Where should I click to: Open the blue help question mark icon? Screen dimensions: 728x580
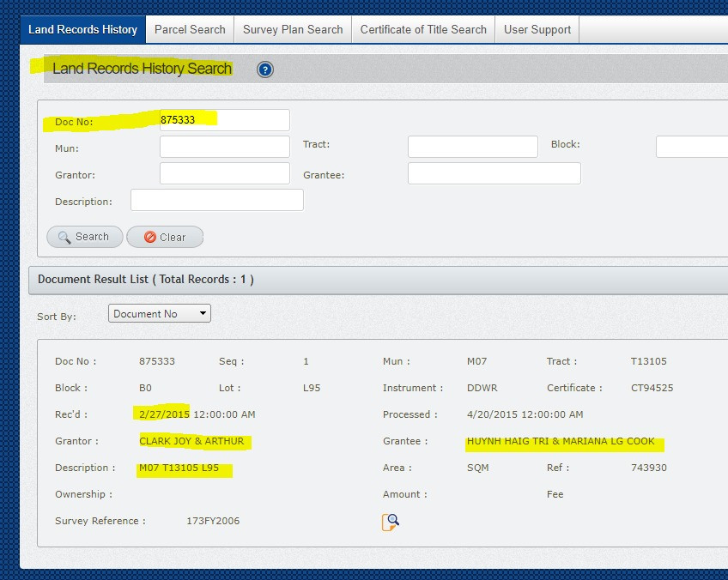264,69
